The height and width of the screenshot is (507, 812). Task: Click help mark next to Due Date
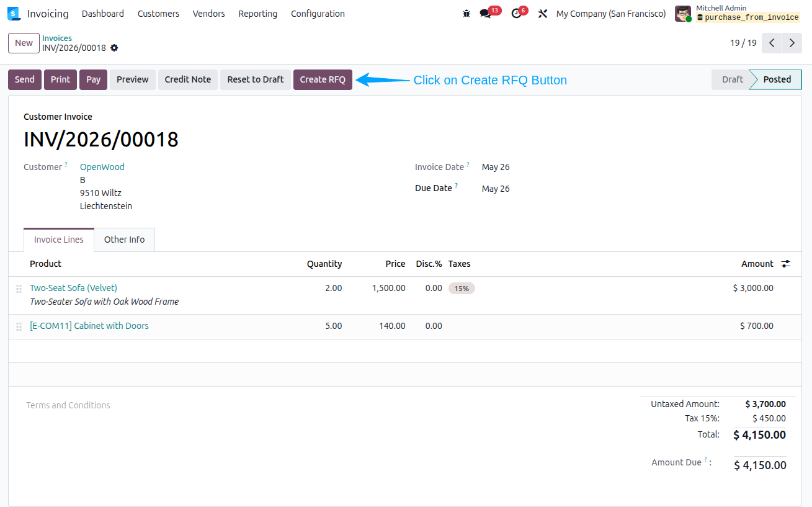click(457, 186)
